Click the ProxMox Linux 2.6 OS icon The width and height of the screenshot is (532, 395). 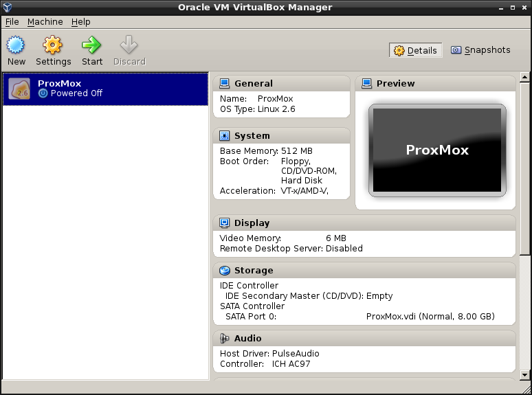pyautogui.click(x=19, y=89)
